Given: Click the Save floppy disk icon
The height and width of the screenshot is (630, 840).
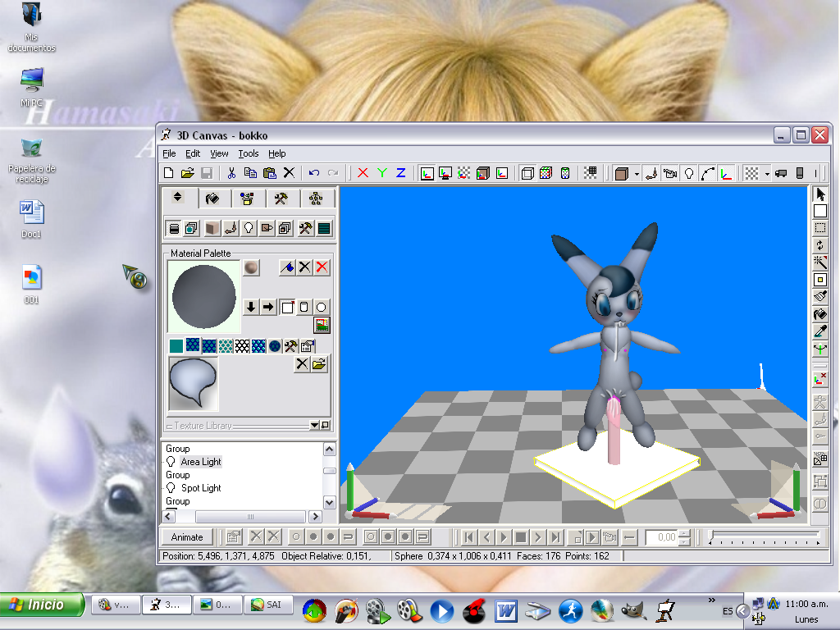Looking at the screenshot, I should 207,173.
